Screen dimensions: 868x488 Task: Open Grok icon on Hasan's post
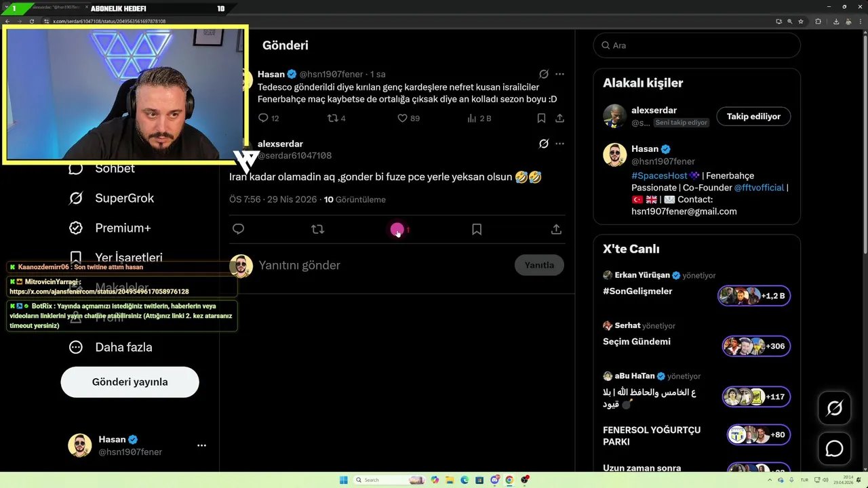click(544, 74)
